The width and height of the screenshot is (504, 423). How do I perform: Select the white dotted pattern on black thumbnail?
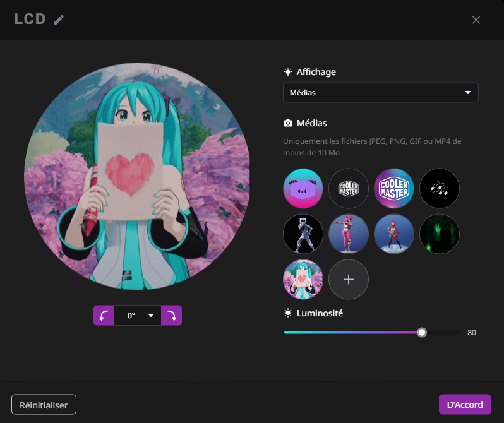[440, 188]
